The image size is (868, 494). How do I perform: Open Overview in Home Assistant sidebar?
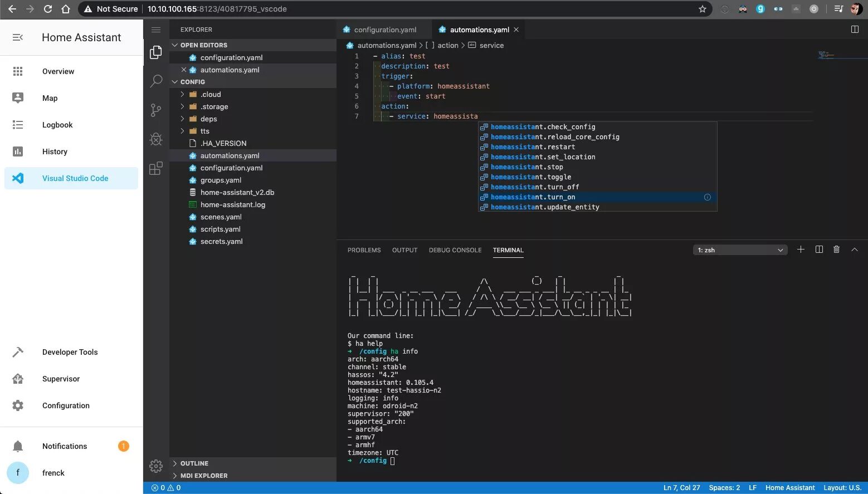pos(71,71)
